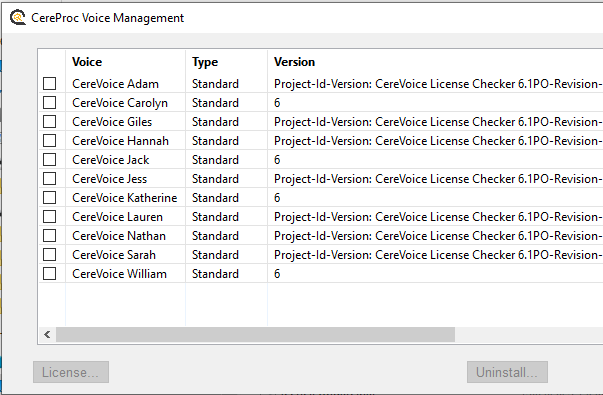Tick the checkbox for CereVoice Adam
Screen dimensions: 603x395
pyautogui.click(x=50, y=83)
